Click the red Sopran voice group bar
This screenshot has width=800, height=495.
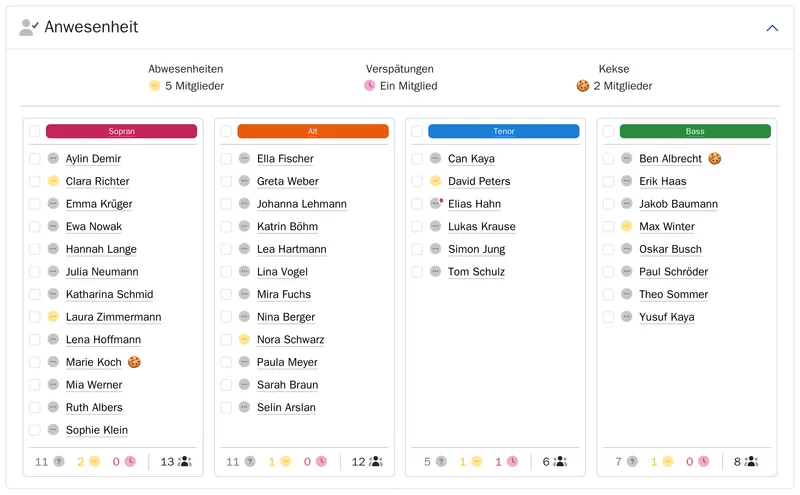[x=121, y=131]
